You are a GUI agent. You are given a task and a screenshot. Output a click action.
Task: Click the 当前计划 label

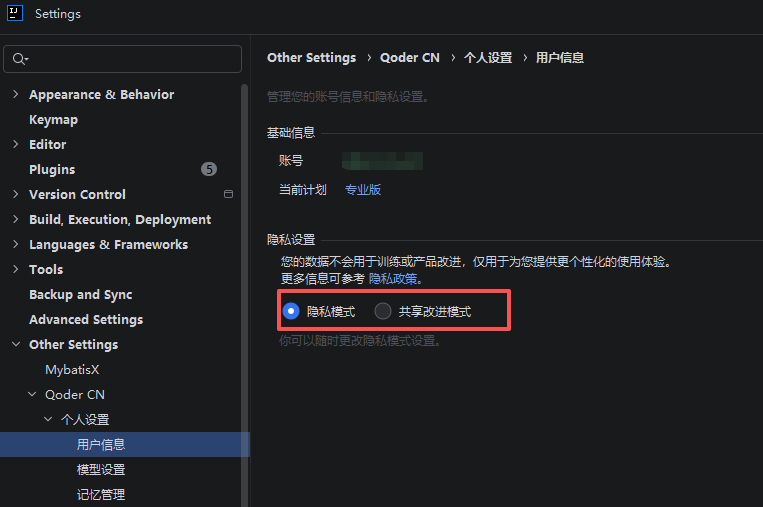pos(303,190)
